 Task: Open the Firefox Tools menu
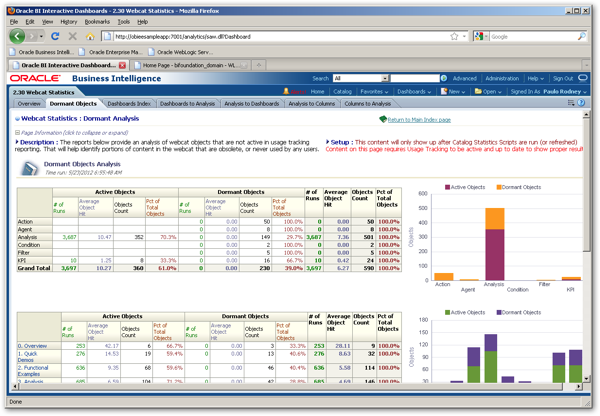124,22
